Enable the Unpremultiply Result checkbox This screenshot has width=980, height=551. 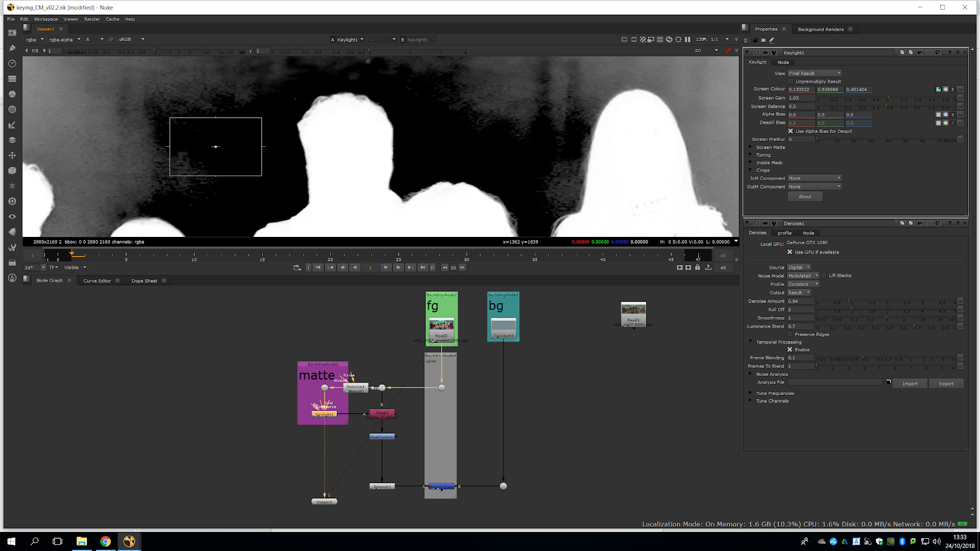[x=791, y=81]
